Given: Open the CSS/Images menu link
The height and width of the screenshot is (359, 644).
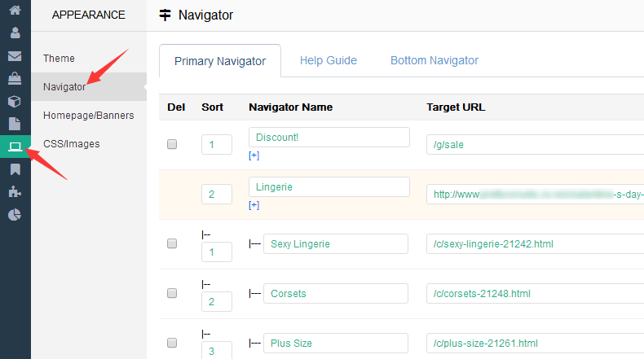Looking at the screenshot, I should pos(71,144).
